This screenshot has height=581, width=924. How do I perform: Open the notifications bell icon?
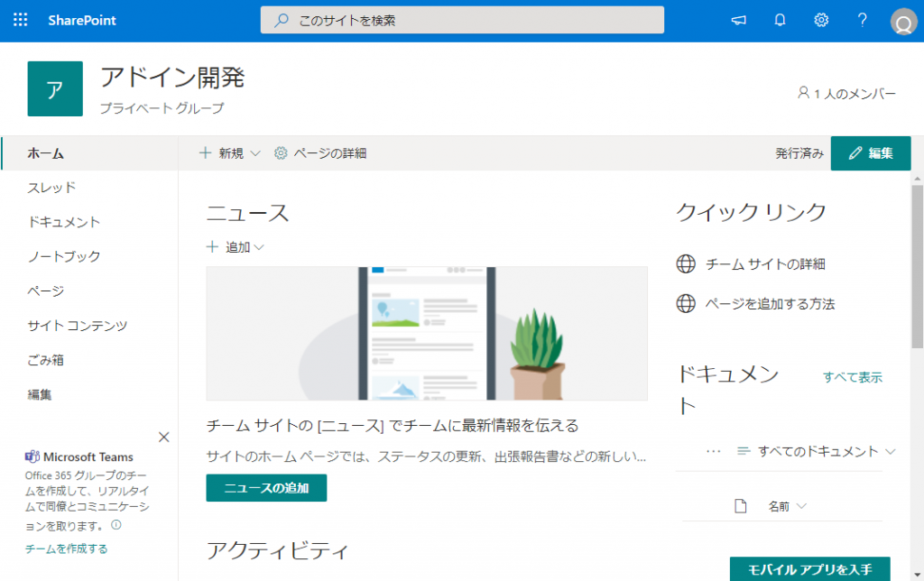[x=781, y=20]
